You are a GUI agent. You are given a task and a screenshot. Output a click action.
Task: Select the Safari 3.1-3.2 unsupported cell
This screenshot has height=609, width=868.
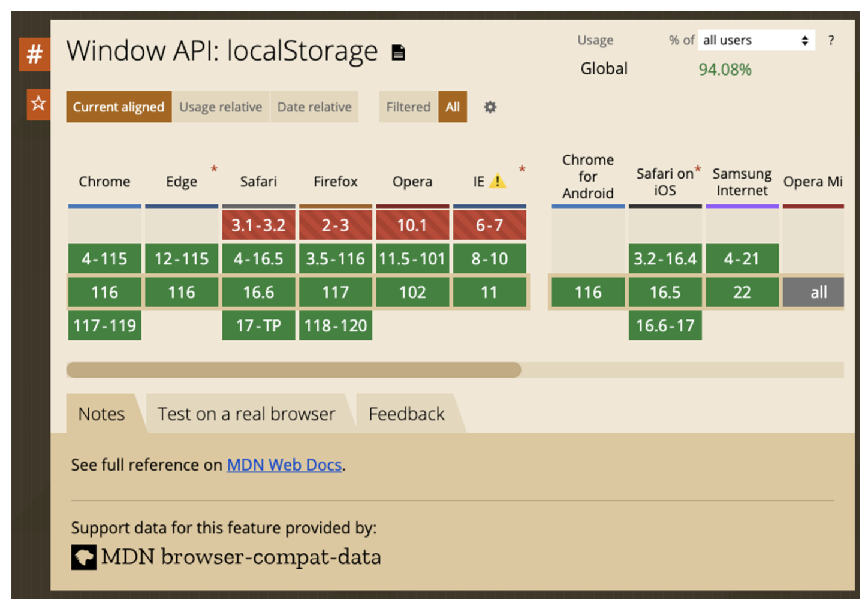click(x=259, y=225)
